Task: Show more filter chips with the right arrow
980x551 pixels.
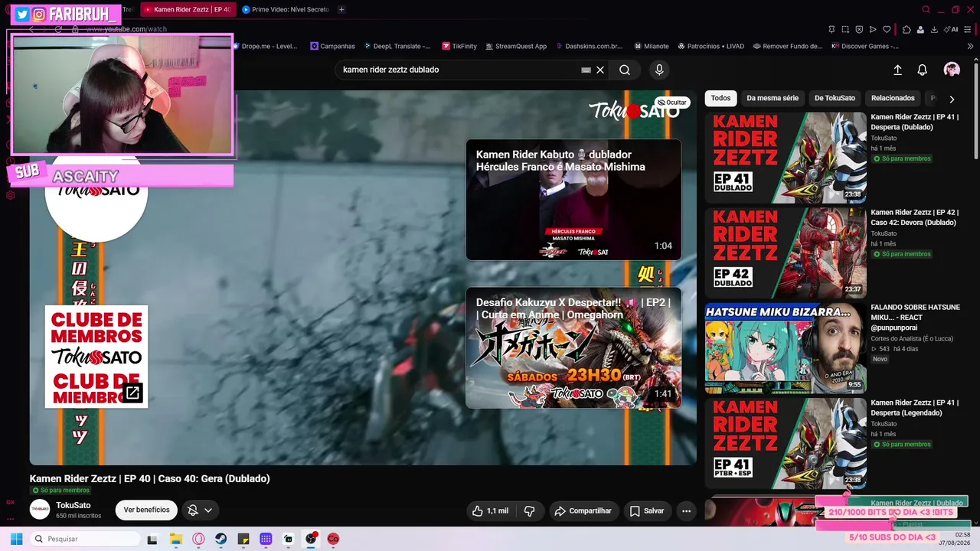Action: pyautogui.click(x=952, y=99)
